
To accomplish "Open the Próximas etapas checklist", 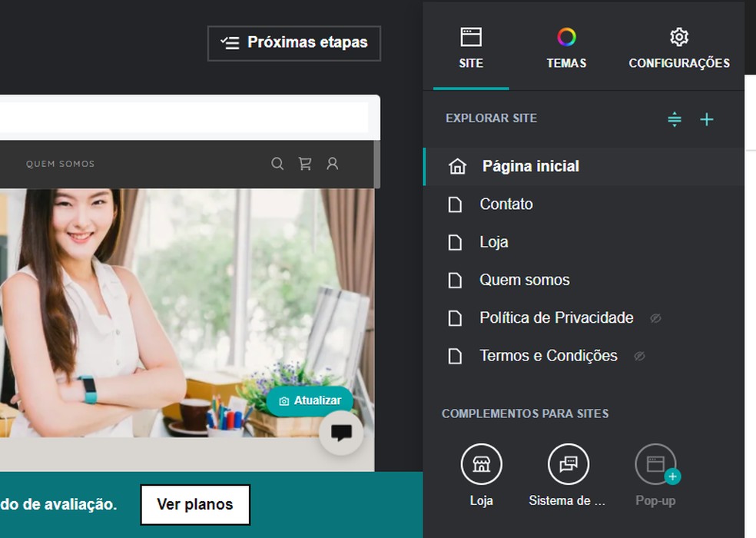I will [x=294, y=43].
